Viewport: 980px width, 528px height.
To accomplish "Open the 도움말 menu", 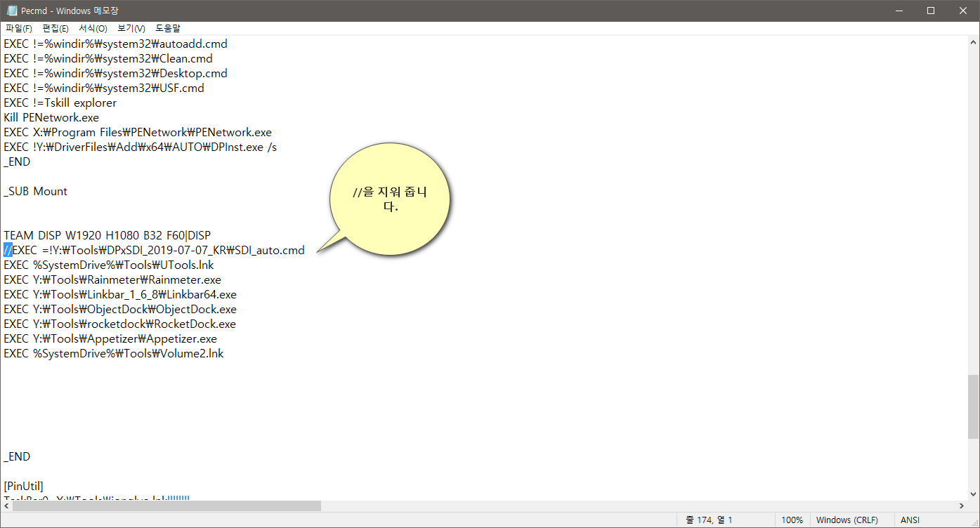I will pyautogui.click(x=168, y=29).
